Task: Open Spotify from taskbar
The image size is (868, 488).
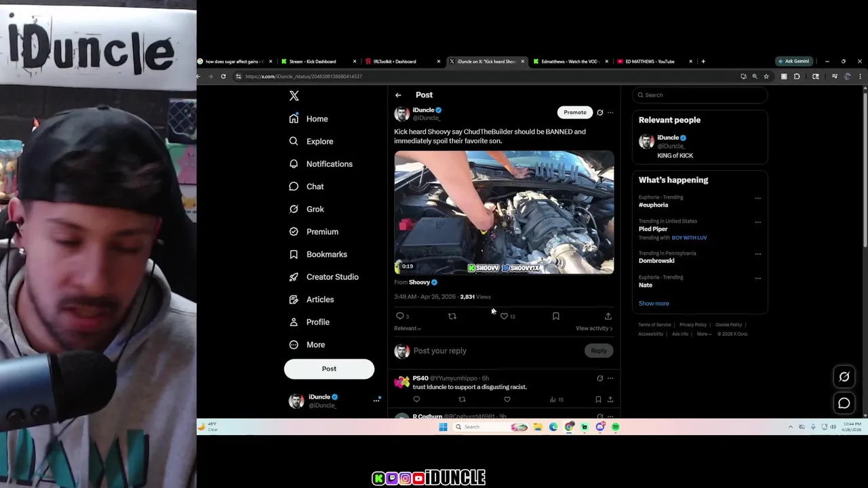Action: pos(616,427)
